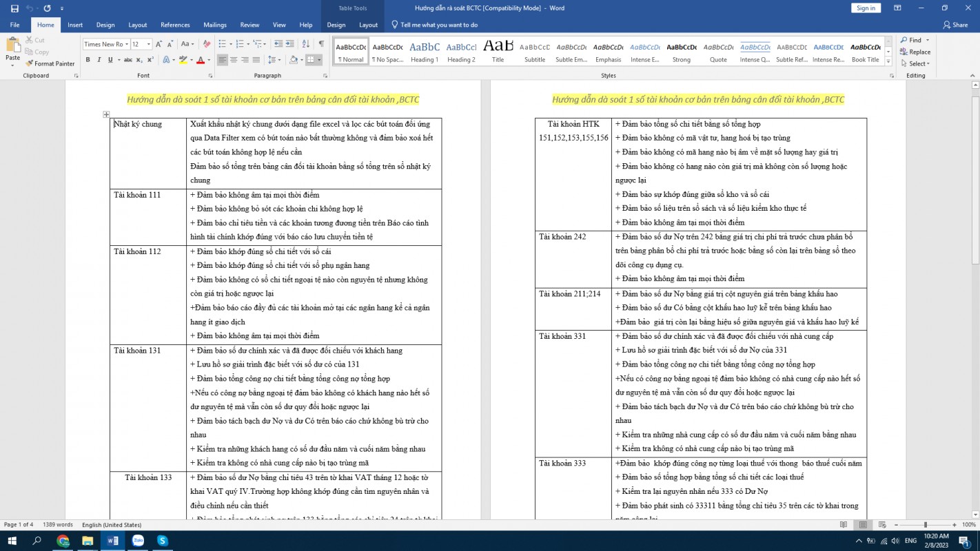Apply Justify paragraph alignment

tap(256, 60)
